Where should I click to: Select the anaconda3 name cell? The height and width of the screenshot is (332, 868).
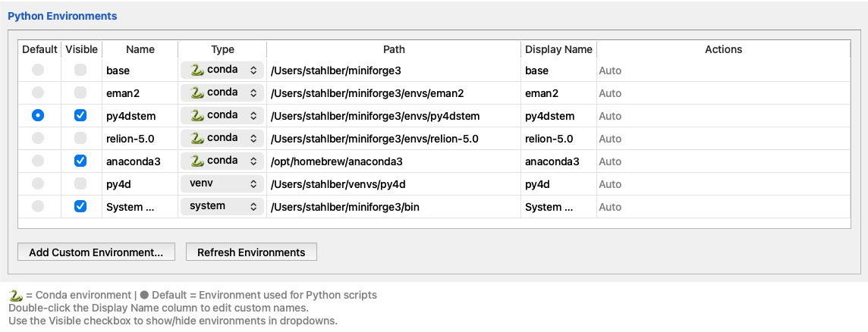(x=140, y=161)
